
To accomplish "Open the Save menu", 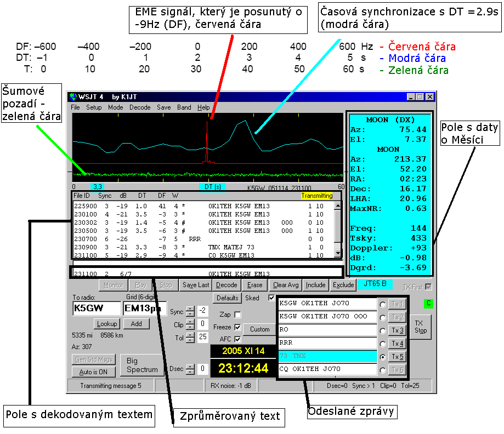I will 163,107.
